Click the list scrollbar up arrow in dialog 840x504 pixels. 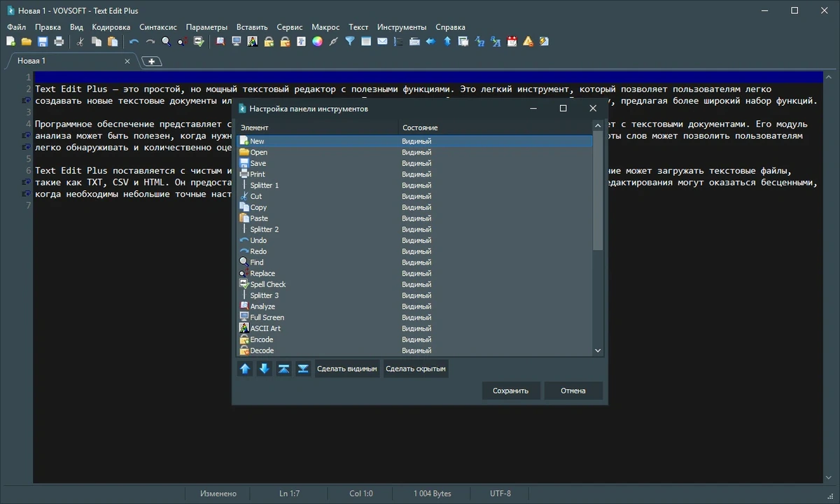[x=598, y=126]
